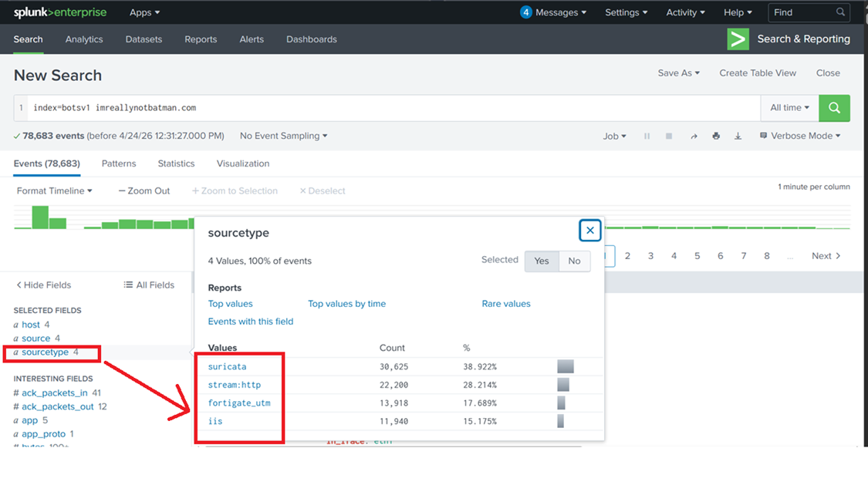Select the app field
868x492 pixels.
click(x=30, y=420)
